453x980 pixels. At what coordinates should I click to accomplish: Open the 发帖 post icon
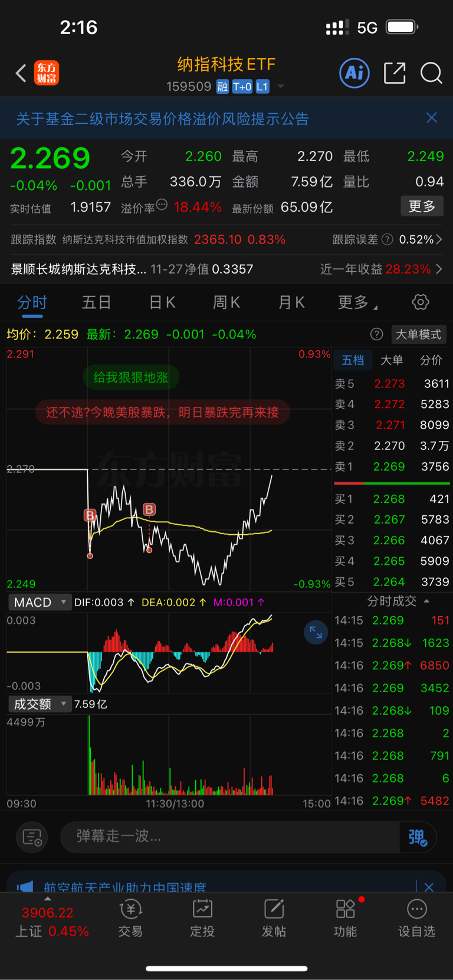[274, 919]
